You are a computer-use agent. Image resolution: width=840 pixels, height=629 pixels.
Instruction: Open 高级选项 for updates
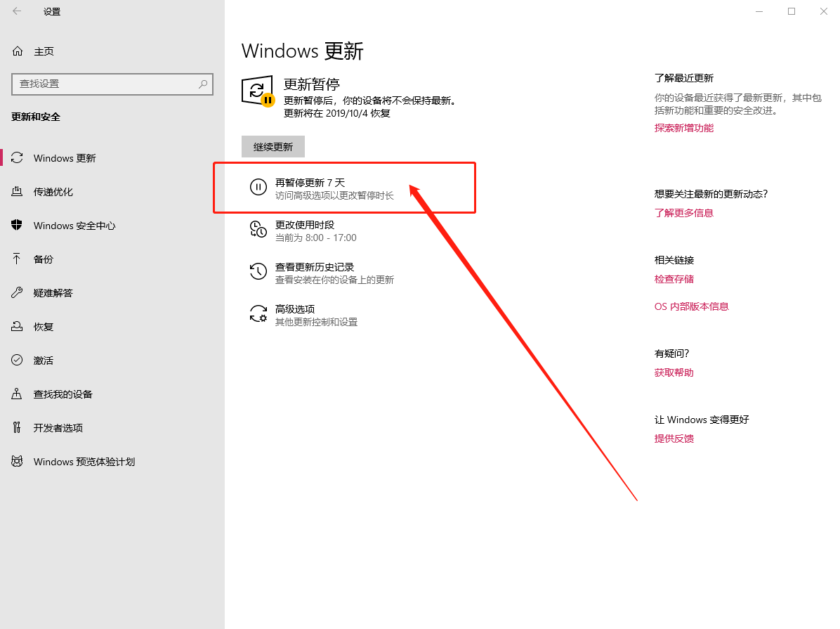(302, 307)
